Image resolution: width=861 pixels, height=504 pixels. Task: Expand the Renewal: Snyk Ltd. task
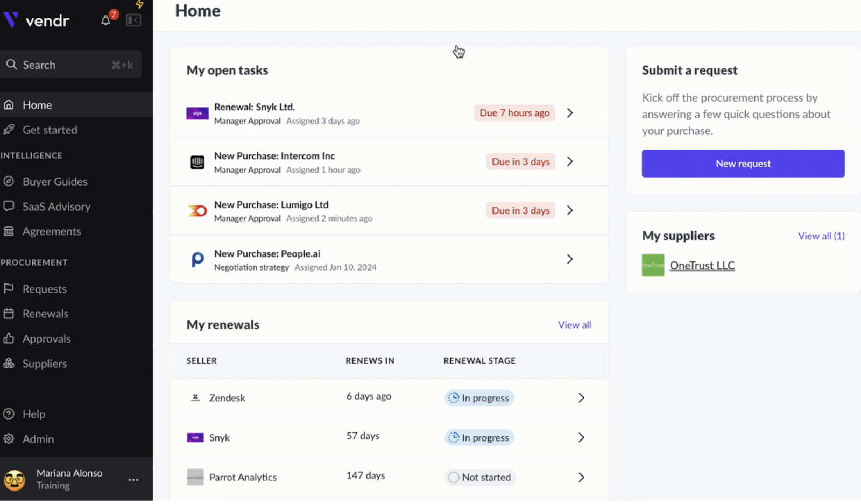pyautogui.click(x=569, y=113)
